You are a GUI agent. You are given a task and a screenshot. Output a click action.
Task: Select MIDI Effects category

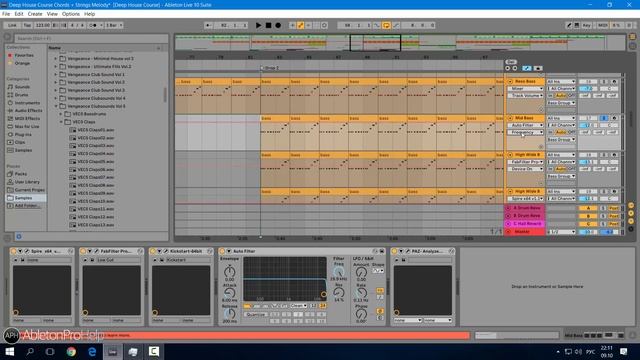[27, 118]
